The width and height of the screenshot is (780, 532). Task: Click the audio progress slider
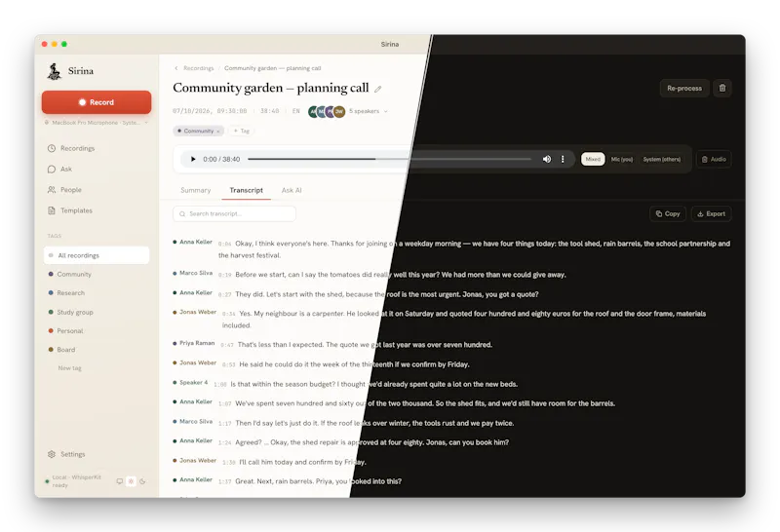(389, 159)
